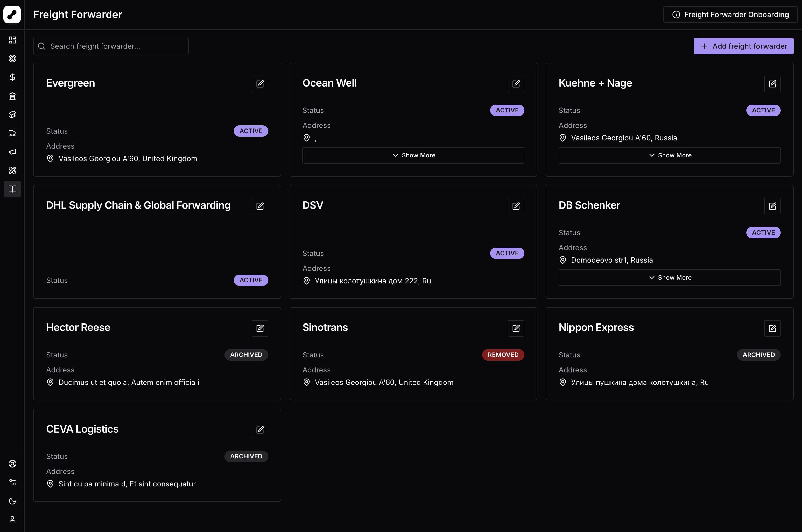
Task: Edit the DB Schenker card
Action: tap(772, 206)
